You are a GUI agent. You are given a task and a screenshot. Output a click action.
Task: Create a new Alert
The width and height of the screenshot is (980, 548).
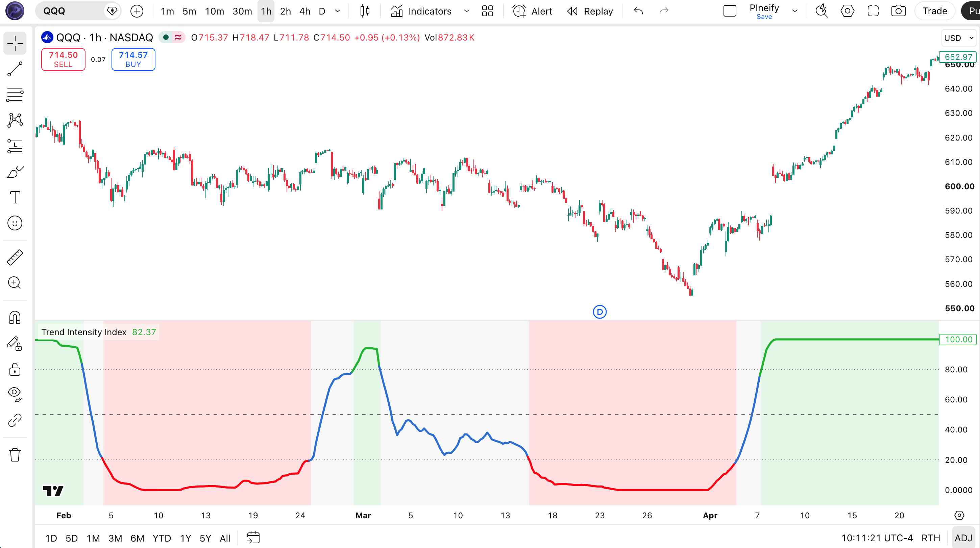click(x=532, y=11)
